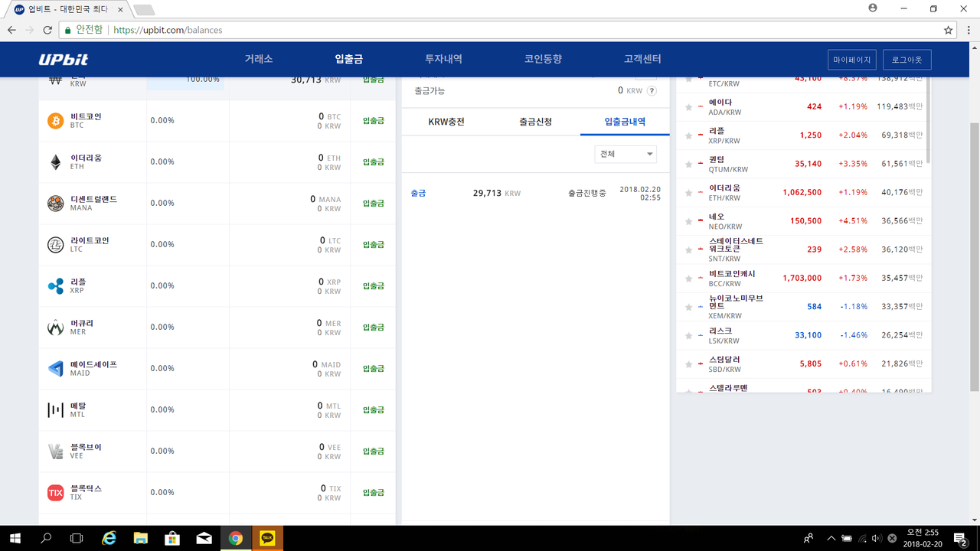Open KakaoTalk from the taskbar
This screenshot has width=980, height=551.
point(267,538)
